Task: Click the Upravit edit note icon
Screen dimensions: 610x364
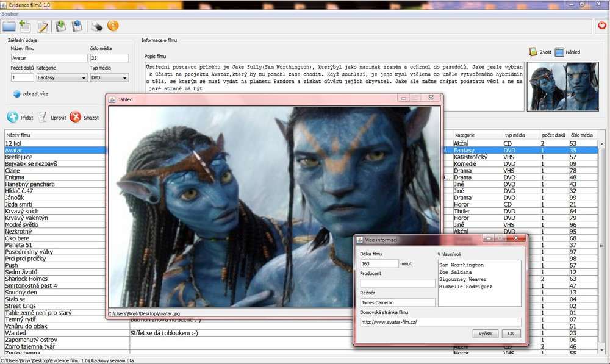Action: [x=43, y=117]
